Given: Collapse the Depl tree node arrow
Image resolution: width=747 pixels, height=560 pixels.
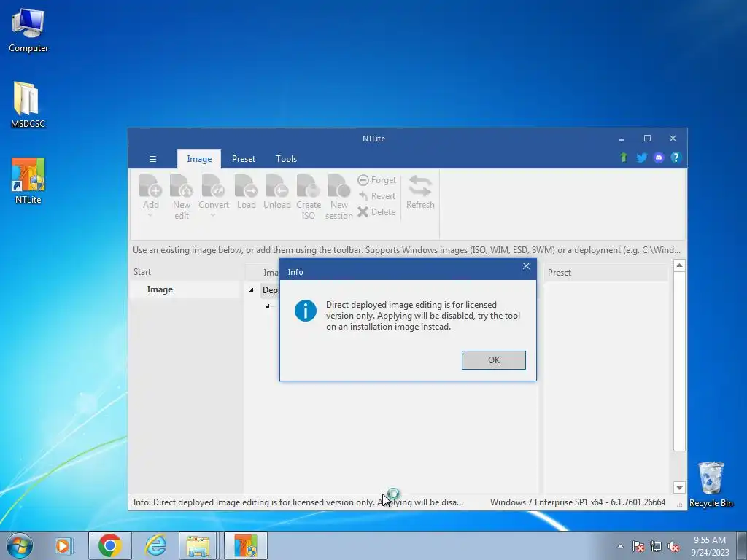Looking at the screenshot, I should (x=252, y=290).
